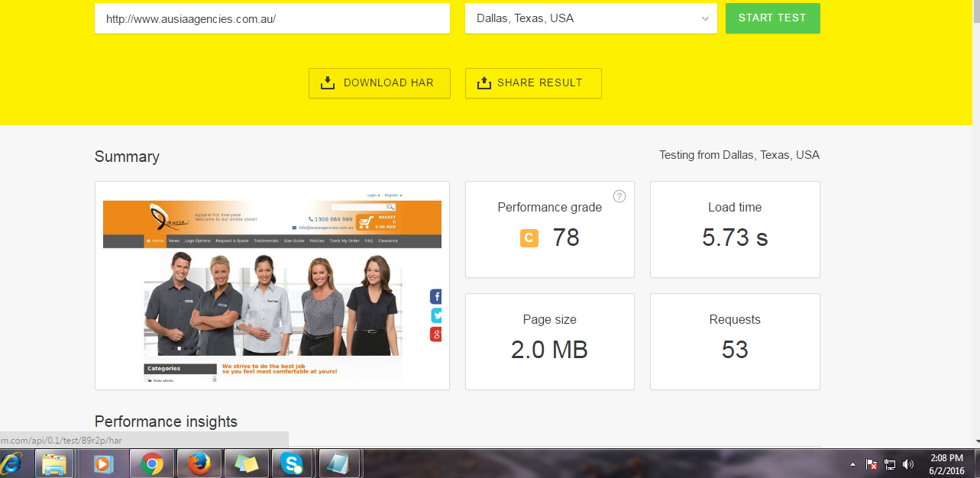Switch to Google Chrome in taskbar

point(152,463)
